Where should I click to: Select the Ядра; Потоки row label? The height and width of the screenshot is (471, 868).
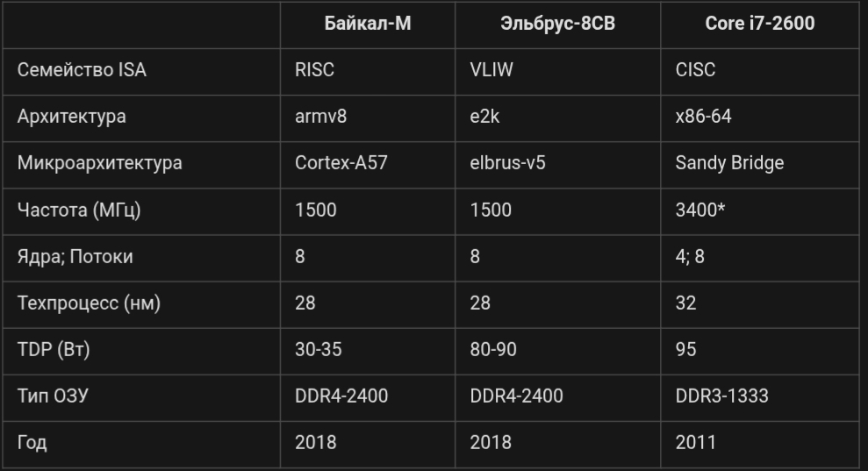75,256
